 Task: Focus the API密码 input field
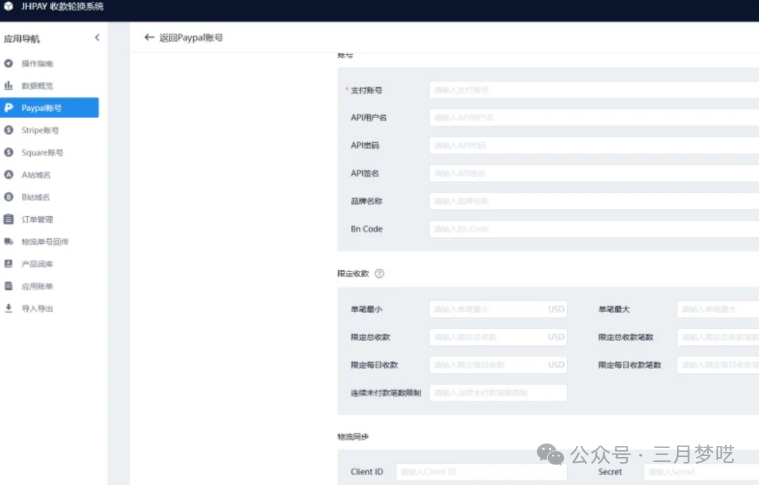(x=594, y=145)
